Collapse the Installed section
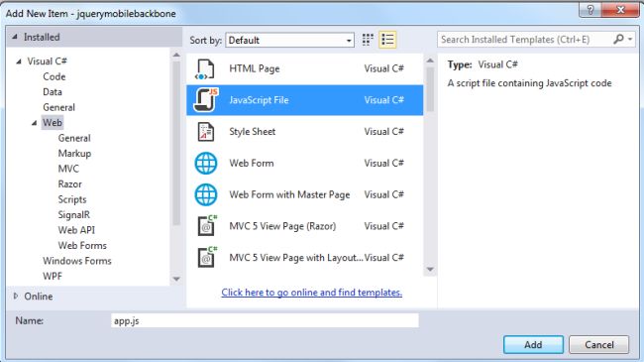The image size is (644, 362). click(x=15, y=37)
